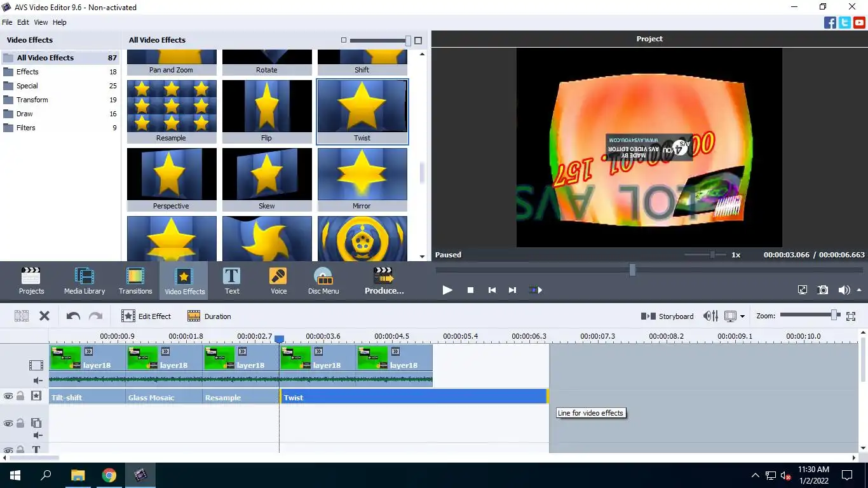Screen dimensions: 868x488
Task: Go to the next scene
Action: tap(536, 290)
